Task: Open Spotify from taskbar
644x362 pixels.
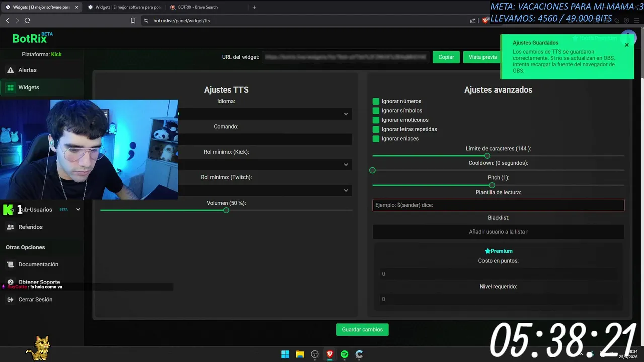Action: pos(344,354)
